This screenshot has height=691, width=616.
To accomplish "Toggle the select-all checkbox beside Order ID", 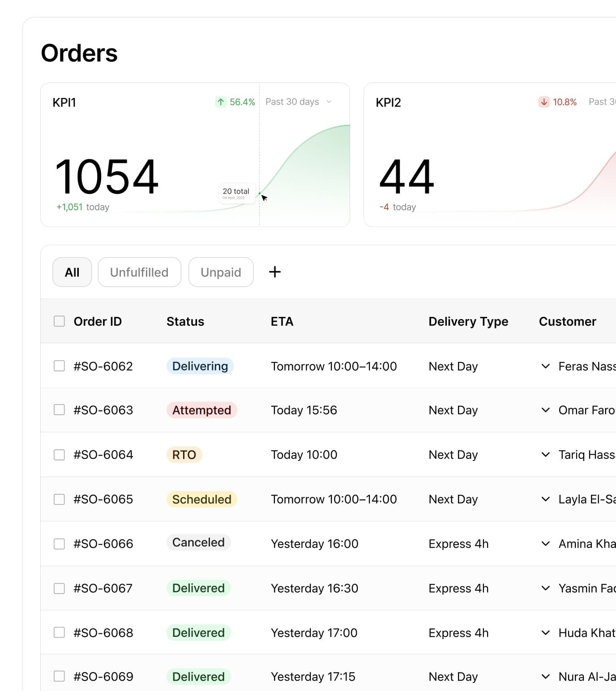I will click(59, 321).
